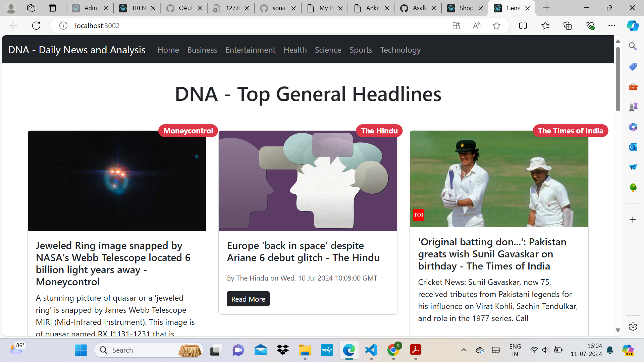Open the Sports news category
This screenshot has width=644, height=362.
[361, 50]
